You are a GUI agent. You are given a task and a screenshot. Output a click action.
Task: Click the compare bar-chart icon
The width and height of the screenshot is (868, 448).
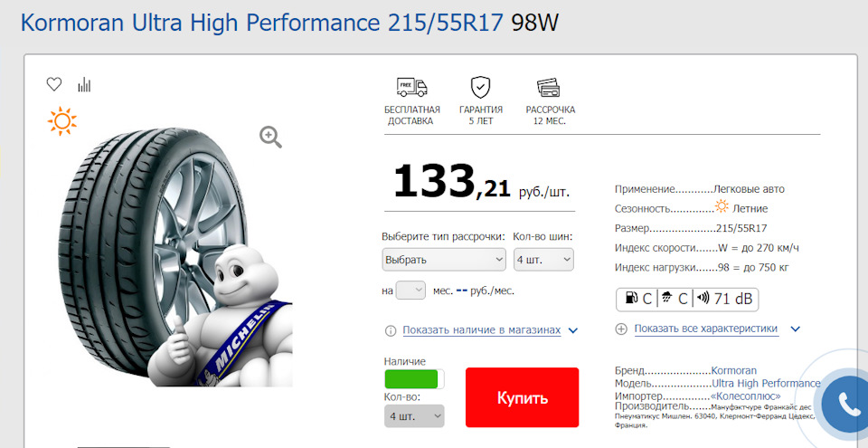coord(84,84)
